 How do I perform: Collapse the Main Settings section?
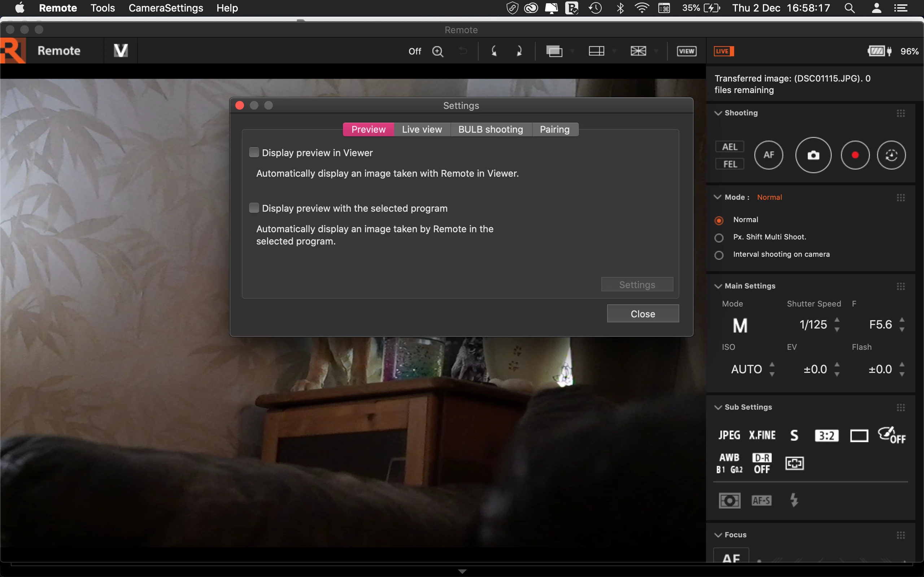tap(718, 286)
